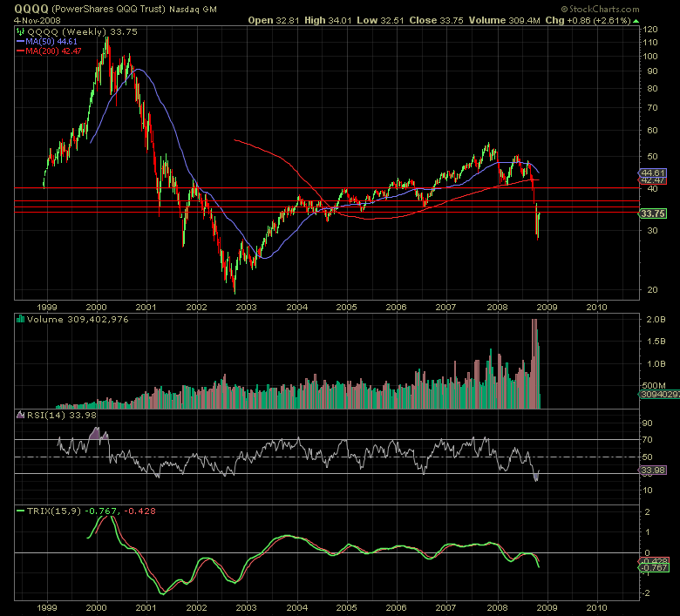Click the RSI(14) 33.98 legend text
Image resolution: width=680 pixels, height=616 pixels.
coord(62,415)
